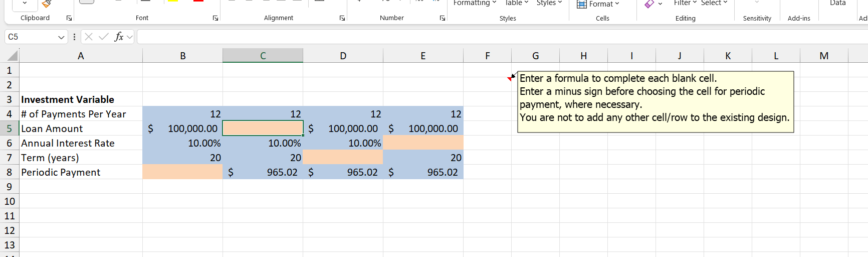
Task: Open the Clipboard dialog launcher
Action: (69, 18)
